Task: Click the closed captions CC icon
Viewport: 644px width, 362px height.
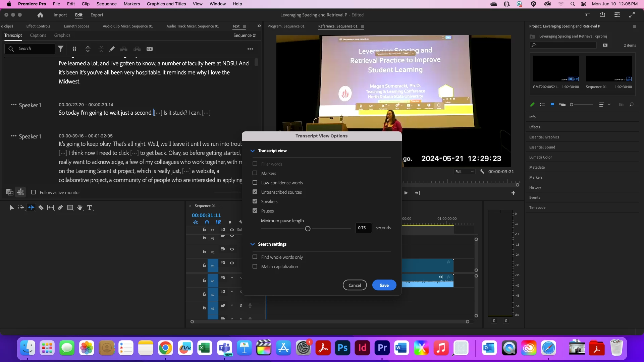Action: click(x=150, y=49)
